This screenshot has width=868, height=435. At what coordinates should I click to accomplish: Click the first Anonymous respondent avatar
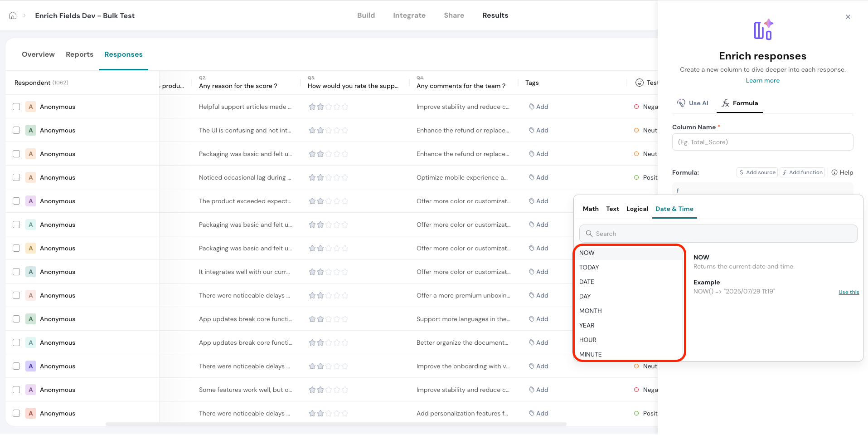click(31, 107)
